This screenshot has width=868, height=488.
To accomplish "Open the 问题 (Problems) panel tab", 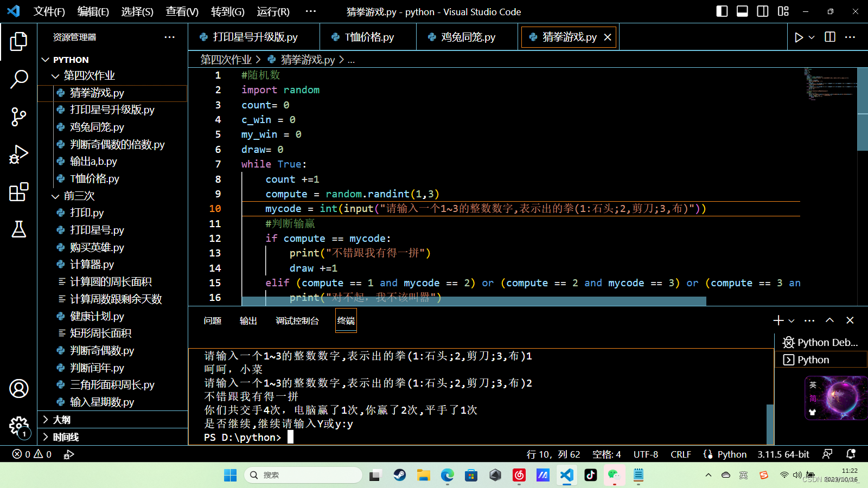I will pyautogui.click(x=212, y=320).
